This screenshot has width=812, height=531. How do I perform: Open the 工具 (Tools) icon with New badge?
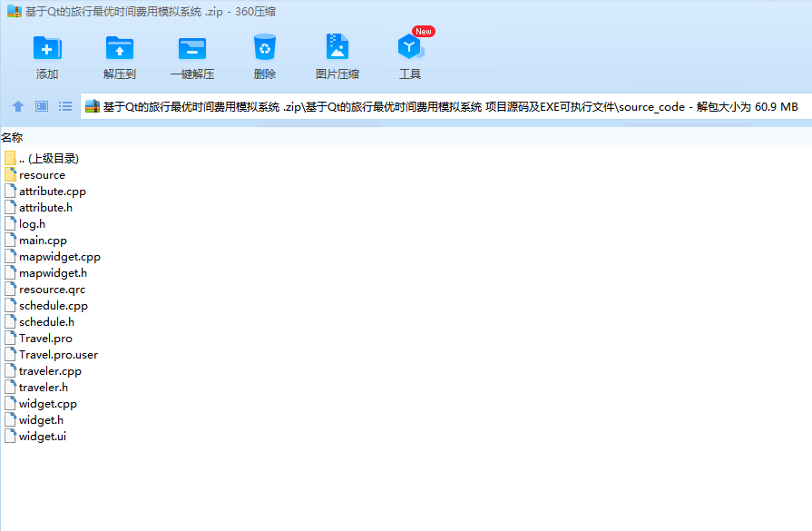411,47
